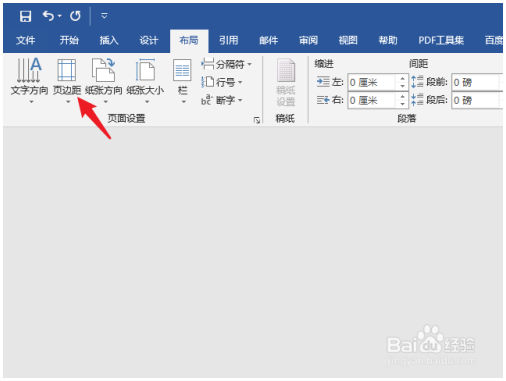Click the 段前 spacing before input field
Screen dimensions: 506x381
point(477,82)
